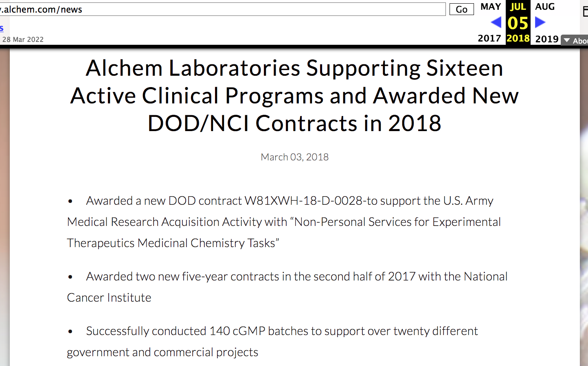This screenshot has width=588, height=366.
Task: Select the MAY month in the timeline
Action: [x=491, y=7]
